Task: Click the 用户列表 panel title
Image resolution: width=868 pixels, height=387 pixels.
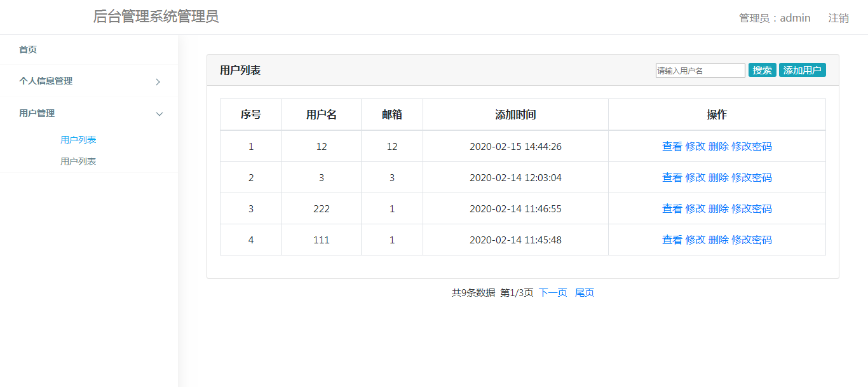Action: 240,69
